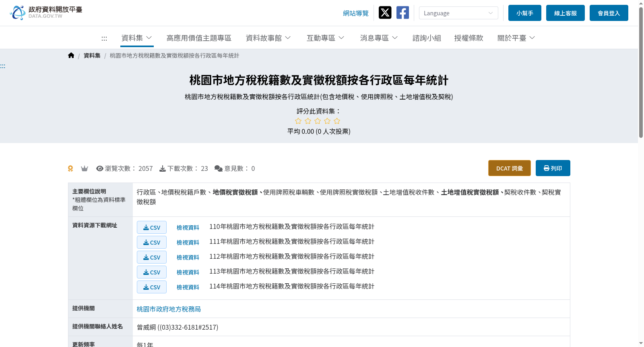Download CSV for 112年 dataset

(x=152, y=257)
